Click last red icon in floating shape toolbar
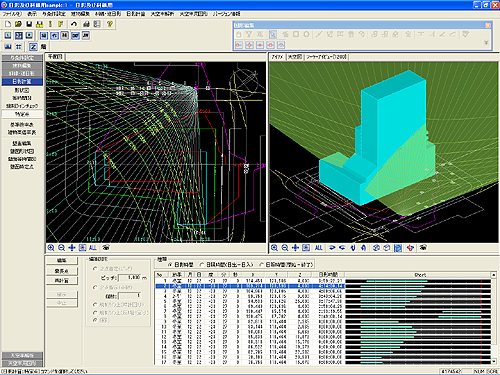This screenshot has width=500, height=375. [281, 45]
